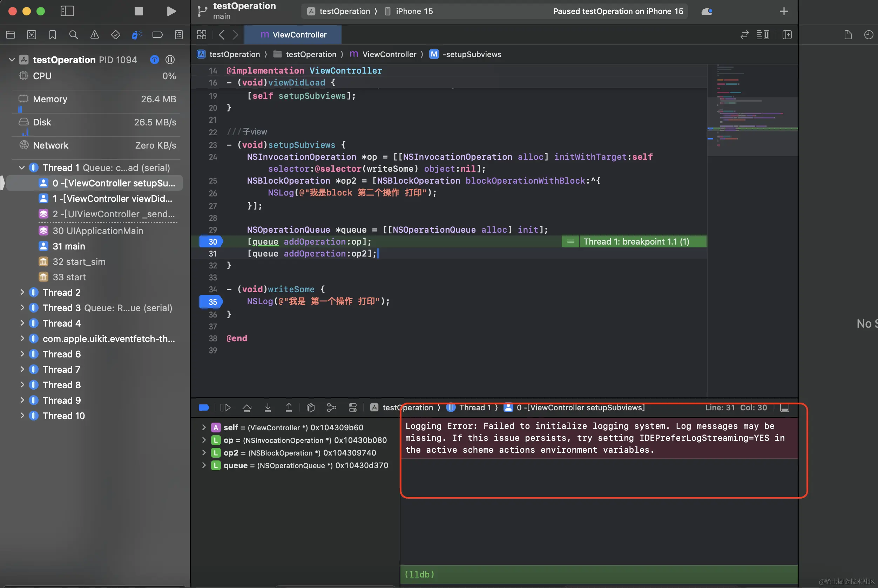Expand Thread 2
The height and width of the screenshot is (588, 878).
(22, 293)
